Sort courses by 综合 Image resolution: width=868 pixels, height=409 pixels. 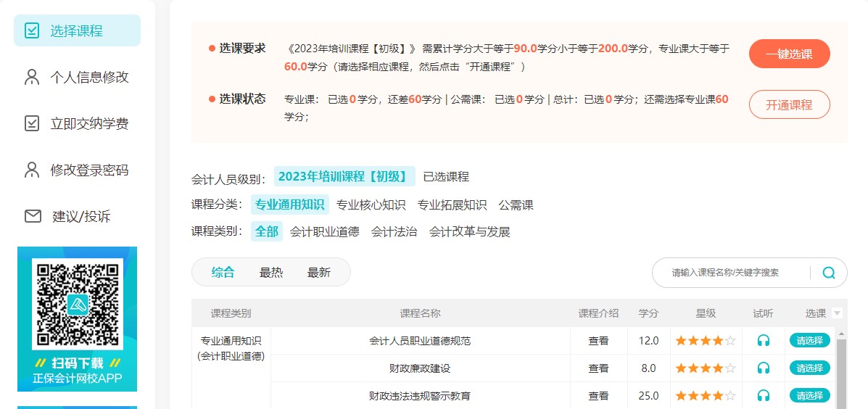coord(223,272)
